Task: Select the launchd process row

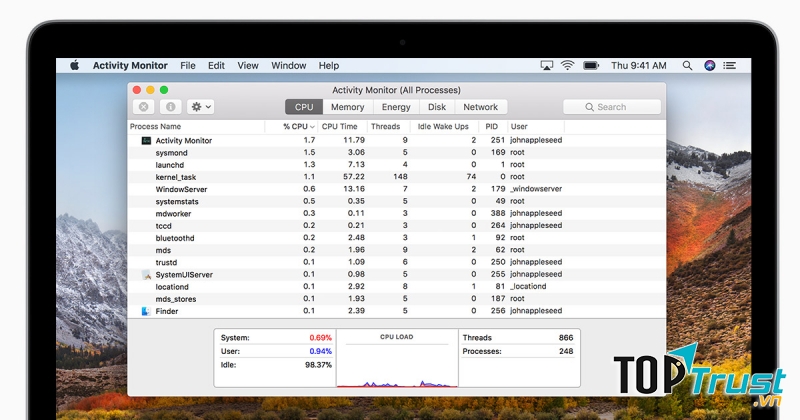Action: 396,165
